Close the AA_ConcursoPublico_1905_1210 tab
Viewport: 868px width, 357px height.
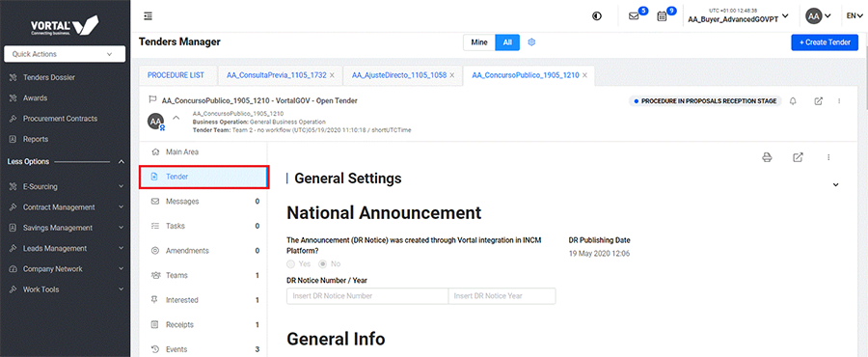pyautogui.click(x=584, y=75)
